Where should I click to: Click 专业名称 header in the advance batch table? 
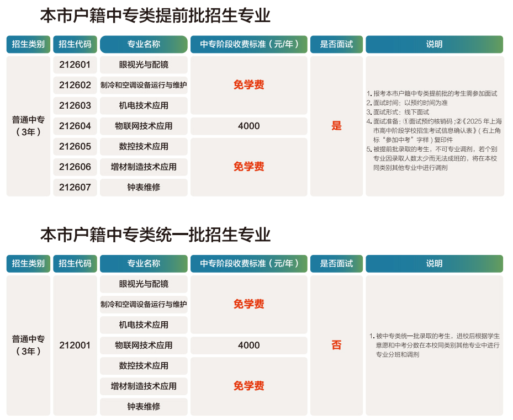(144, 44)
